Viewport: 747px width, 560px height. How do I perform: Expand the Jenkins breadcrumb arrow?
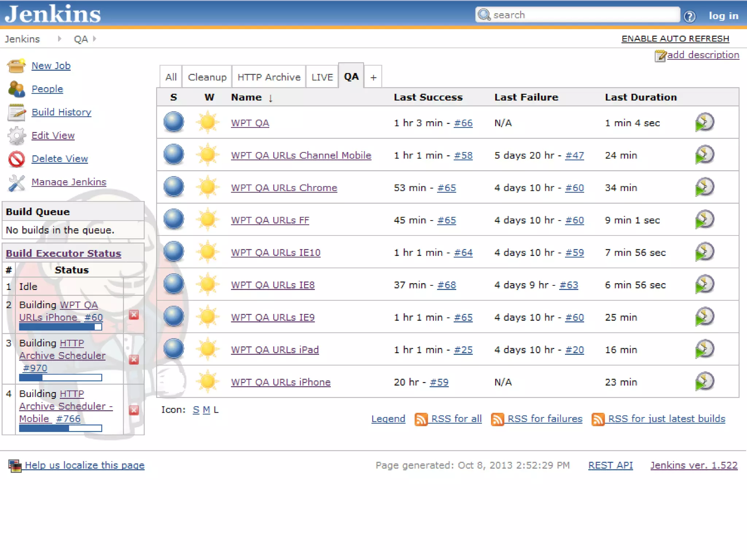(59, 39)
